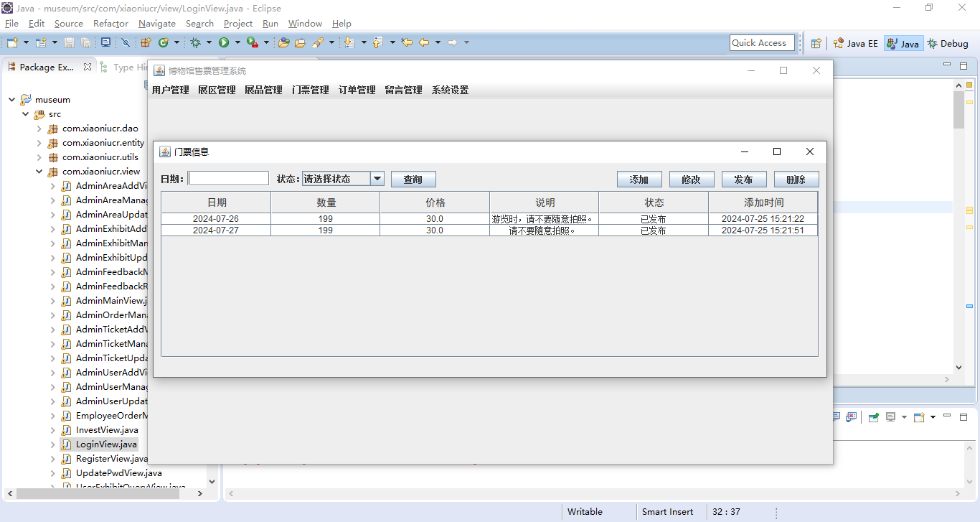Open the 门票管理 menu

pos(310,90)
